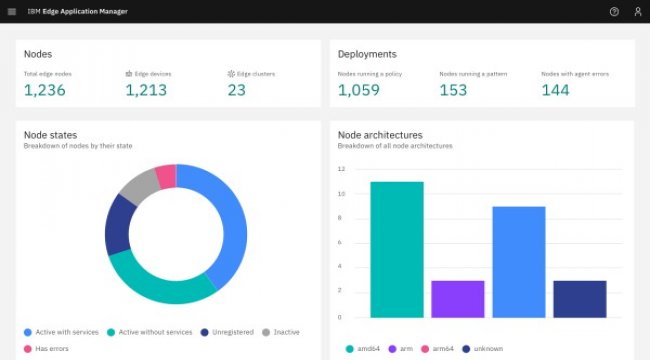The image size is (650, 360).
Task: Toggle the arm legend item
Action: [x=400, y=349]
